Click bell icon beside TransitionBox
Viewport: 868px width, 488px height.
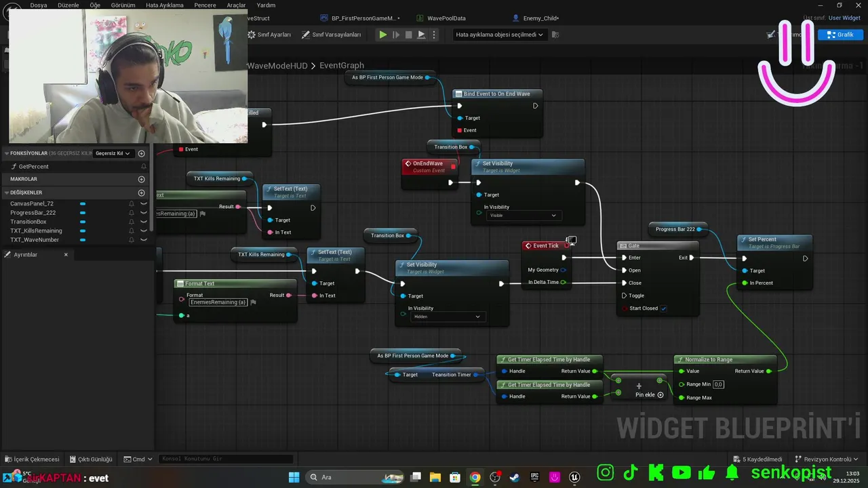click(132, 222)
